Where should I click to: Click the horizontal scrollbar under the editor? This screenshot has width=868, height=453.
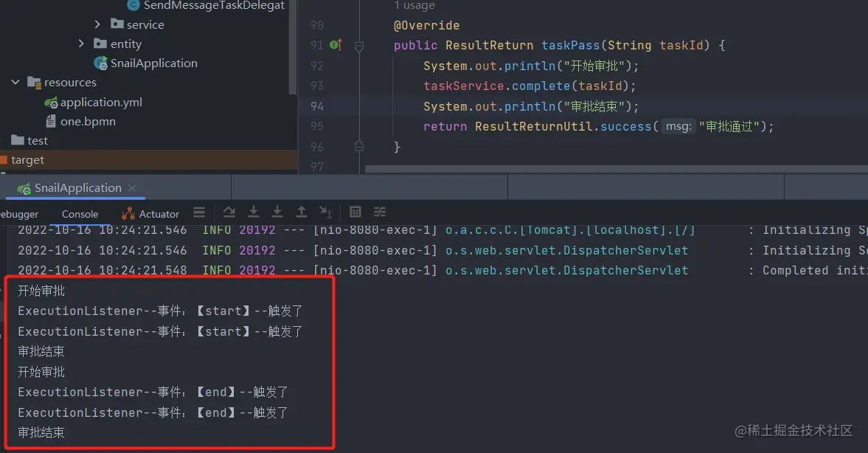coord(616,168)
